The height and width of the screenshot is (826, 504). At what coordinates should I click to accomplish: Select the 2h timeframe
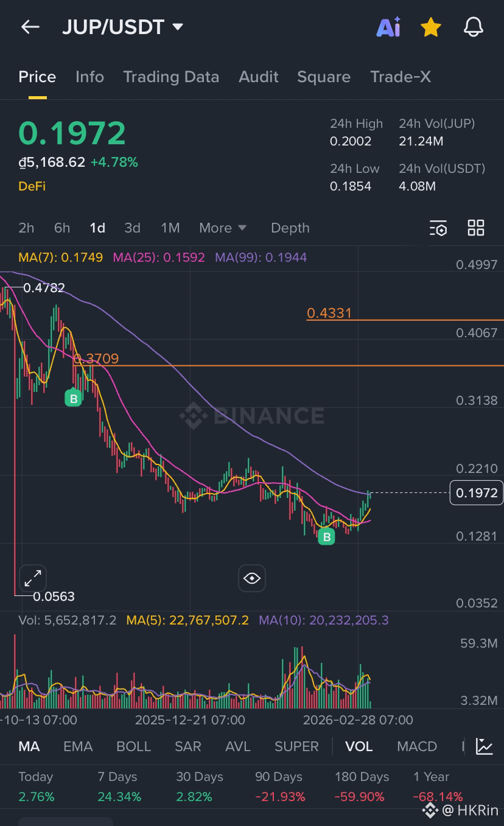click(x=26, y=228)
